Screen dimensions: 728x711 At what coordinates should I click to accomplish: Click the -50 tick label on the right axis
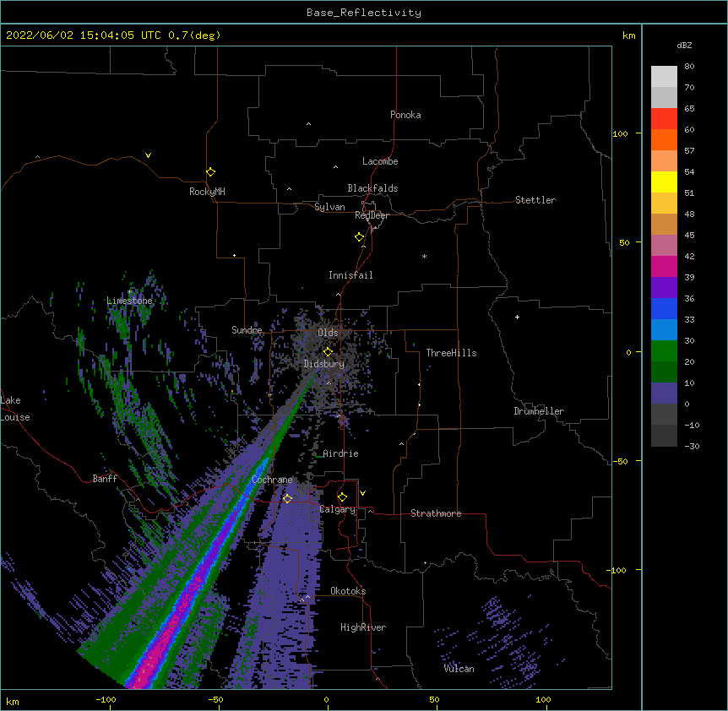(x=620, y=461)
